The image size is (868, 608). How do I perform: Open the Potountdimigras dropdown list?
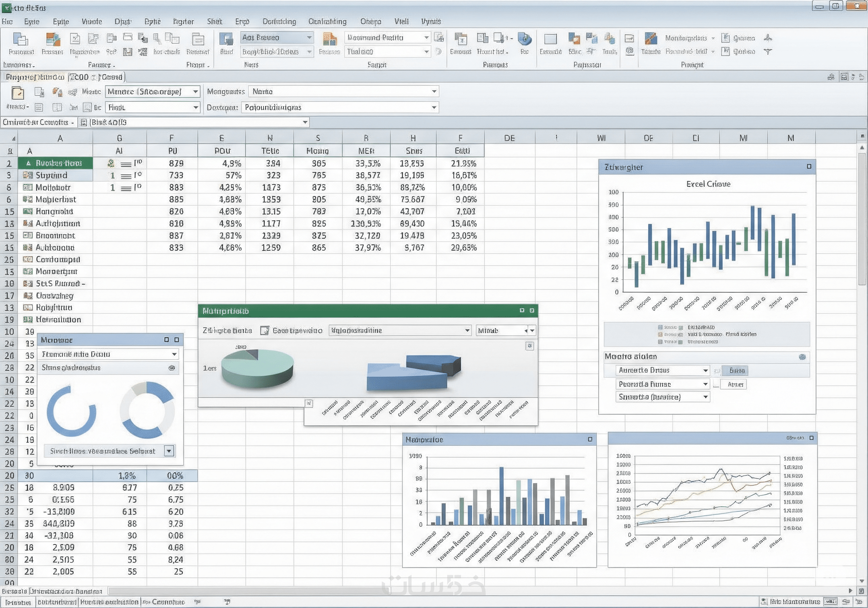pos(434,108)
